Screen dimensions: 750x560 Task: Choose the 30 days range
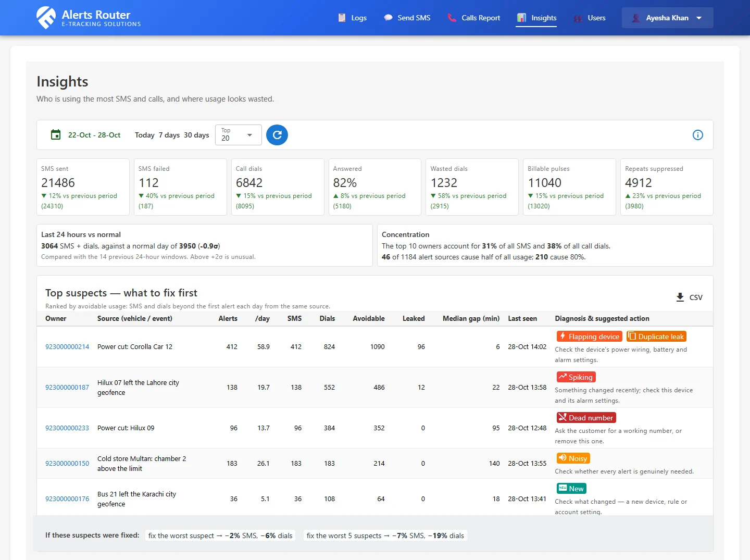click(196, 135)
